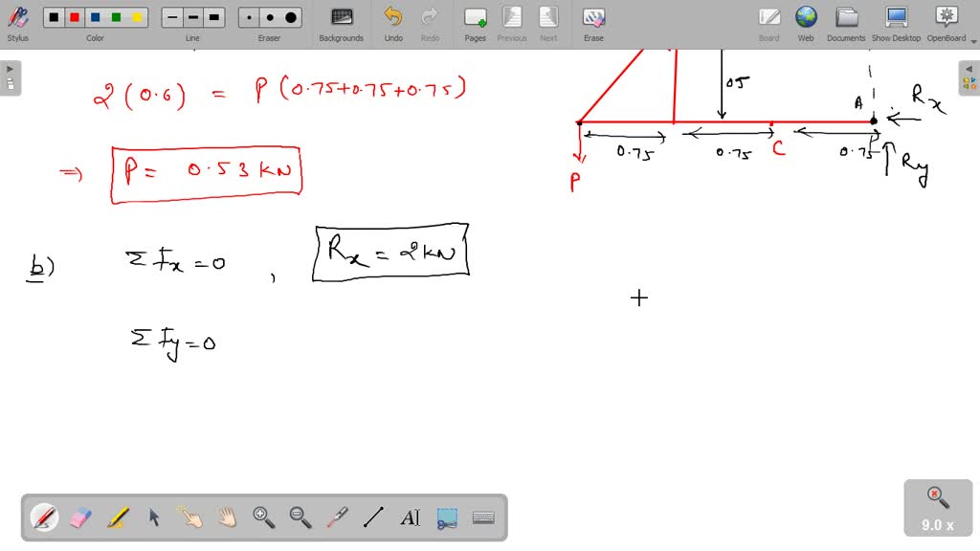
Task: Open the Text tool
Action: [411, 517]
